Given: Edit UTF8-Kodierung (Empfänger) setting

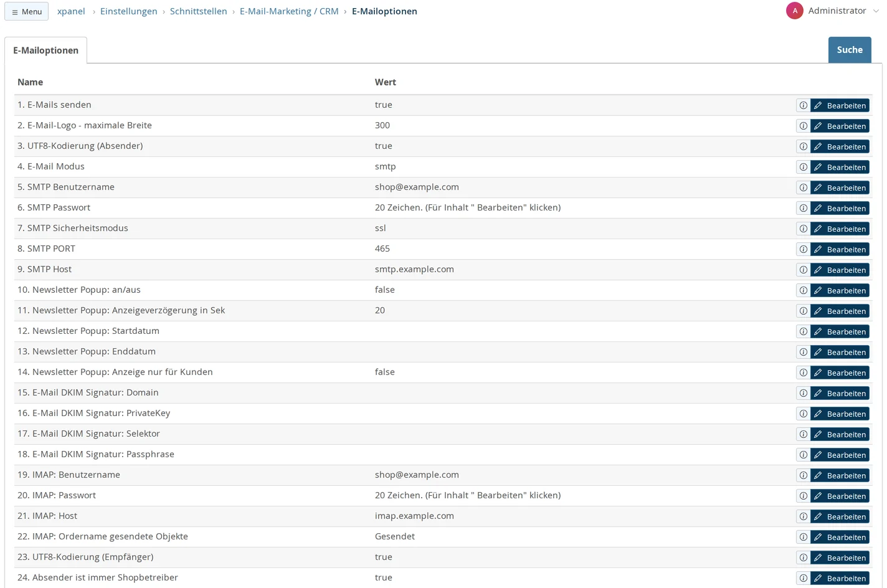Looking at the screenshot, I should click(840, 557).
